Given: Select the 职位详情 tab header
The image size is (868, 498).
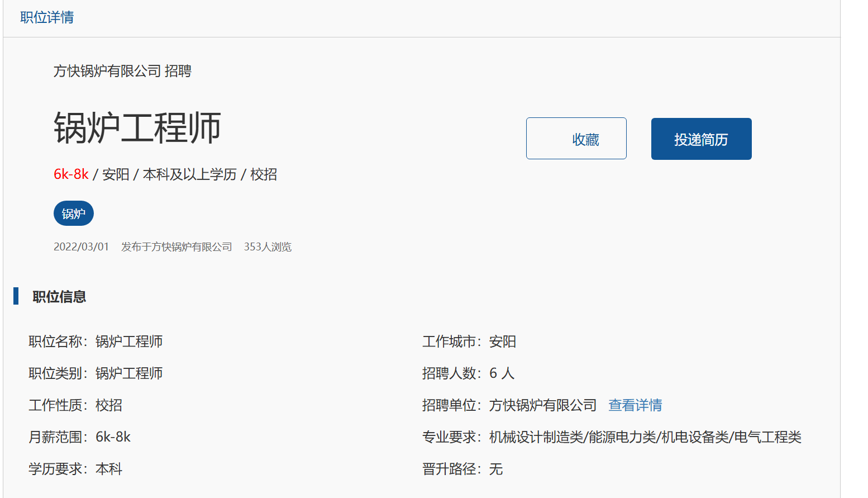Looking at the screenshot, I should click(x=47, y=17).
